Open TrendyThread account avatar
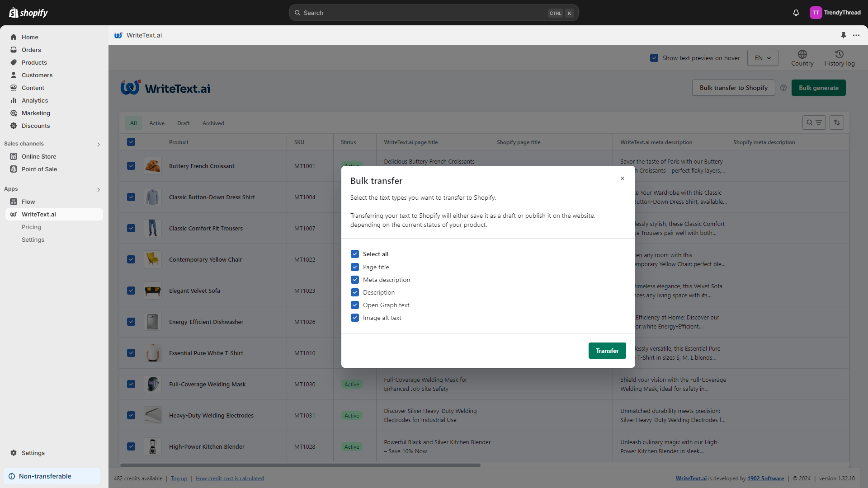Image resolution: width=868 pixels, height=488 pixels. coord(816,13)
